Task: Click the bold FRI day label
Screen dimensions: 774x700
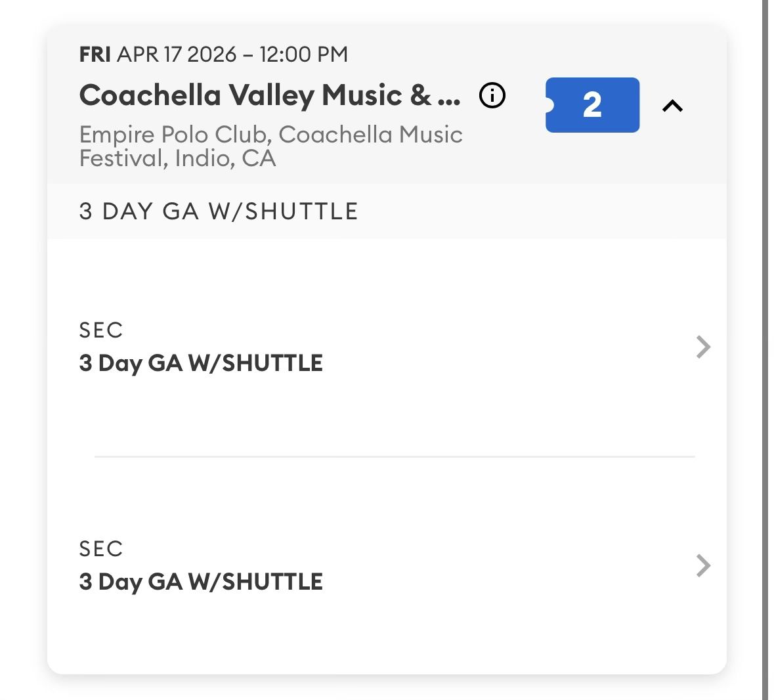Action: coord(95,55)
